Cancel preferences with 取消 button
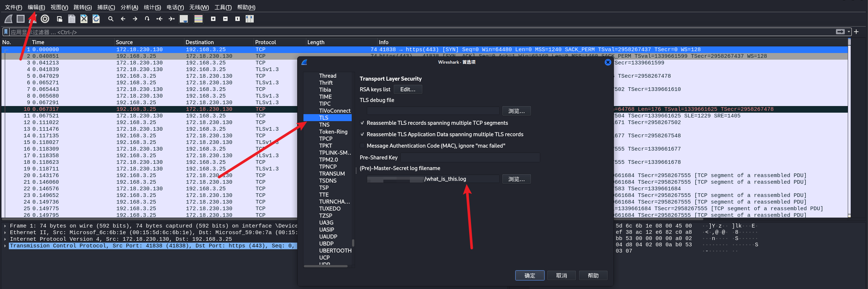The image size is (868, 289). 562,275
